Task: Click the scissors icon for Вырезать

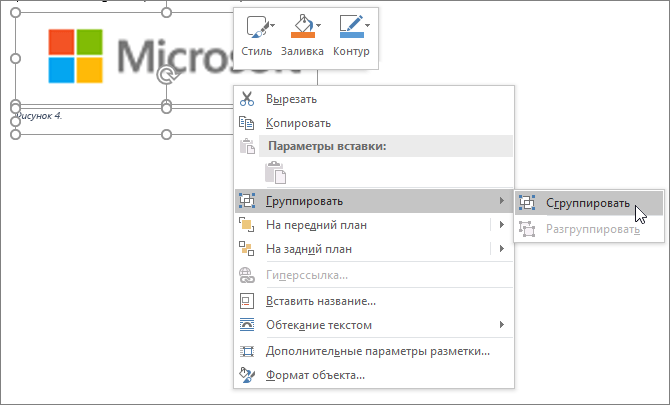Action: pyautogui.click(x=247, y=99)
